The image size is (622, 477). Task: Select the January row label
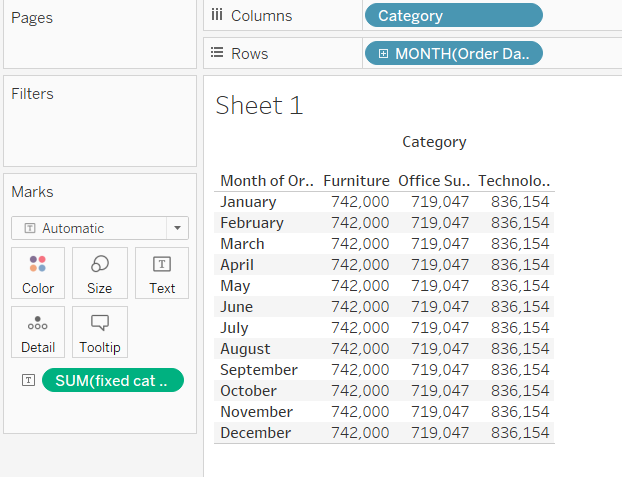click(x=248, y=202)
